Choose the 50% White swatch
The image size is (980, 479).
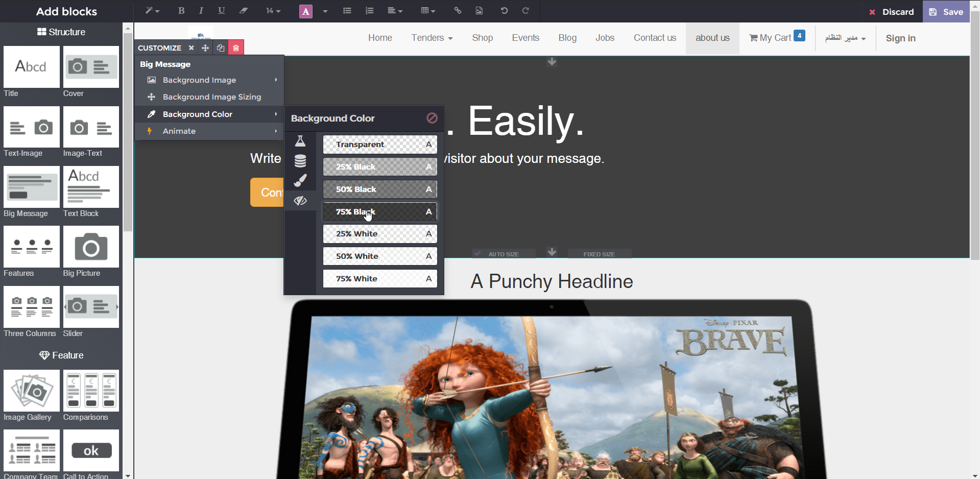[x=380, y=256]
